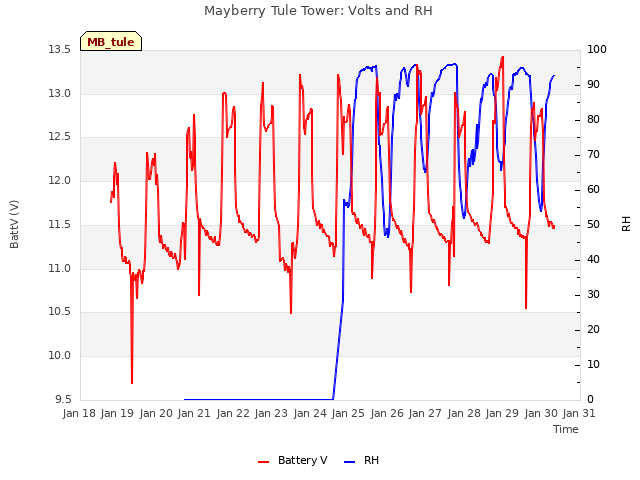This screenshot has height=480, width=640.
Task: Click the 'Jan 28' date label
Action: click(x=464, y=413)
